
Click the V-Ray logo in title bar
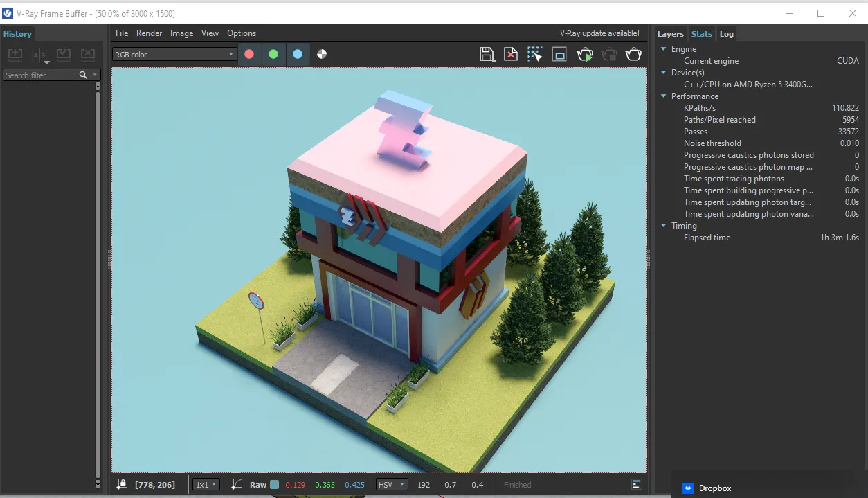(x=8, y=13)
